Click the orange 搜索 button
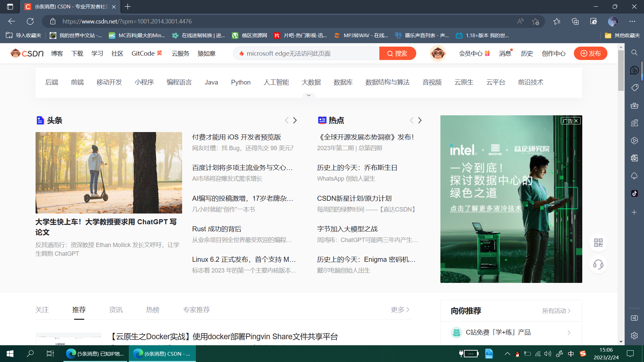The height and width of the screenshot is (362, 644). tap(397, 53)
